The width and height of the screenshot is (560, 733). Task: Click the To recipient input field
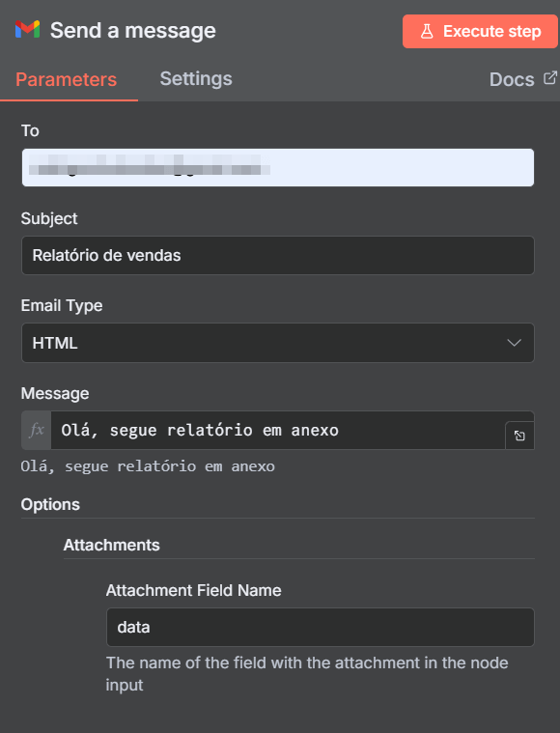click(278, 167)
